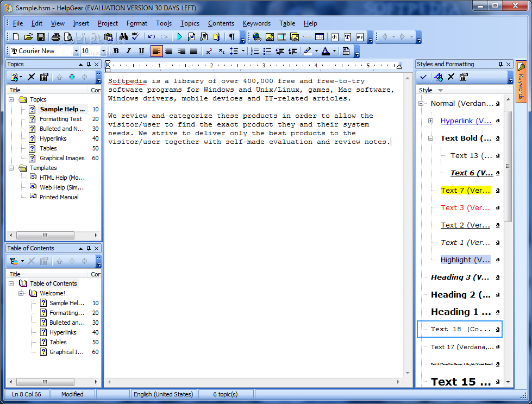This screenshot has width=532, height=404.
Task: Open the Keywords menu
Action: click(256, 23)
